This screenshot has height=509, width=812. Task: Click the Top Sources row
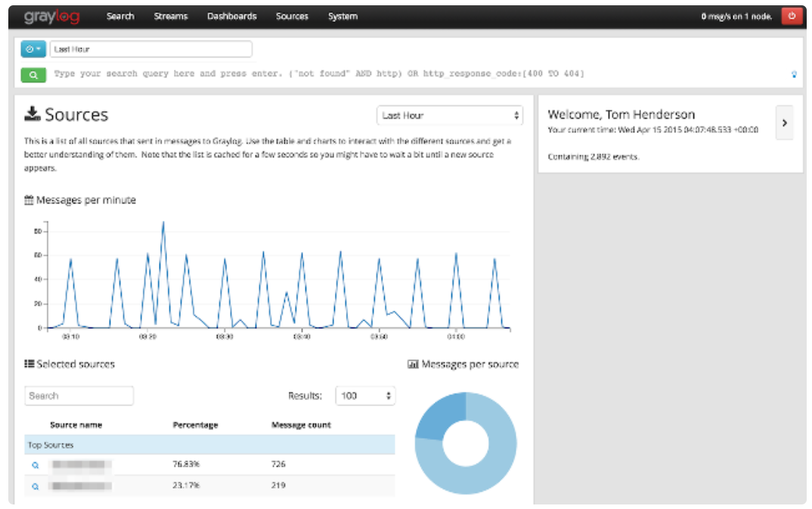coord(209,445)
